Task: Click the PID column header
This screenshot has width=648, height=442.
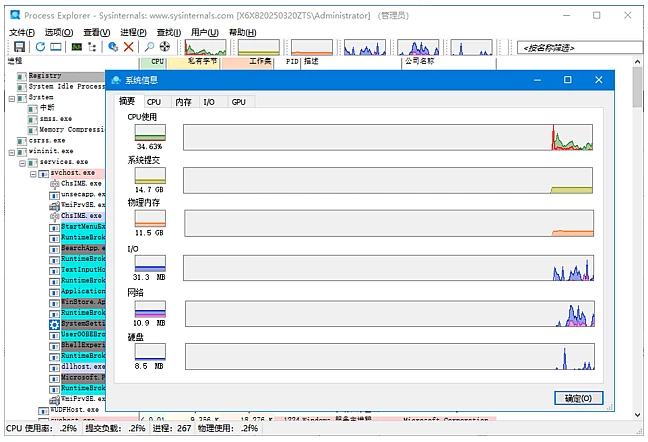Action: tap(292, 61)
